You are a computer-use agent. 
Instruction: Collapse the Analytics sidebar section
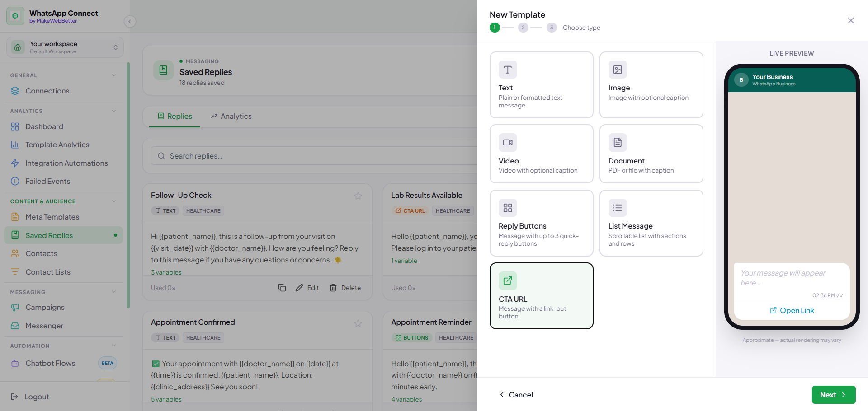tap(114, 111)
